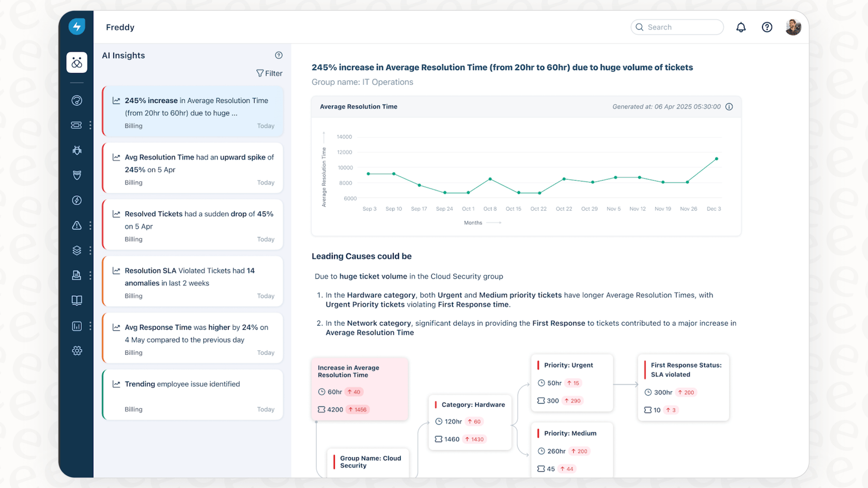
Task: Open the AI Insights sidebar icon
Action: click(x=76, y=62)
